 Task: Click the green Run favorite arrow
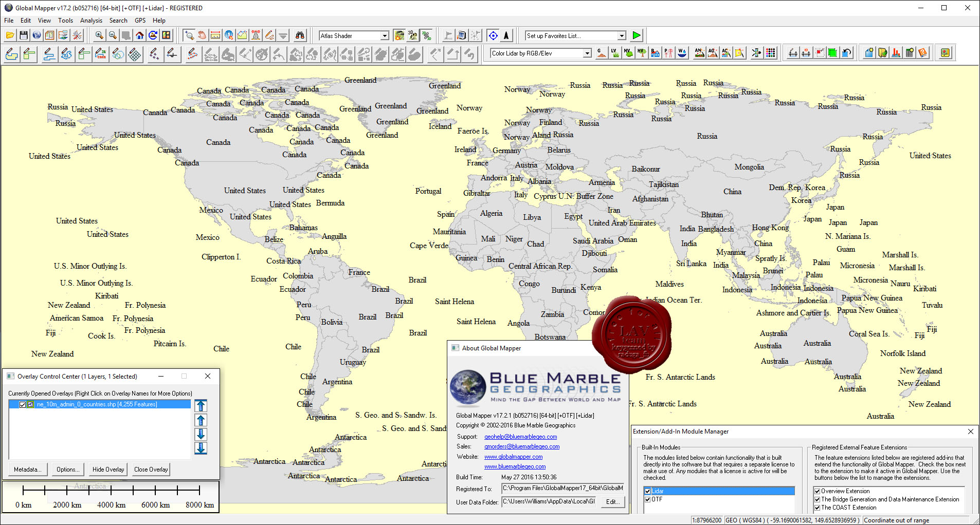click(x=637, y=35)
